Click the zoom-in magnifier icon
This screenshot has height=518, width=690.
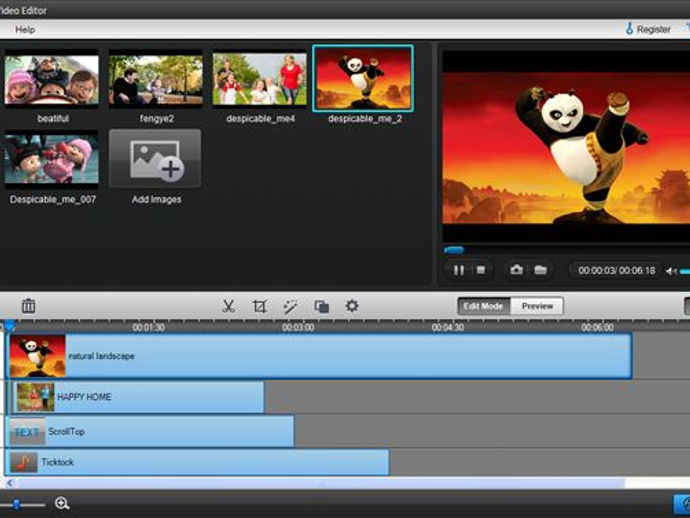tap(62, 503)
